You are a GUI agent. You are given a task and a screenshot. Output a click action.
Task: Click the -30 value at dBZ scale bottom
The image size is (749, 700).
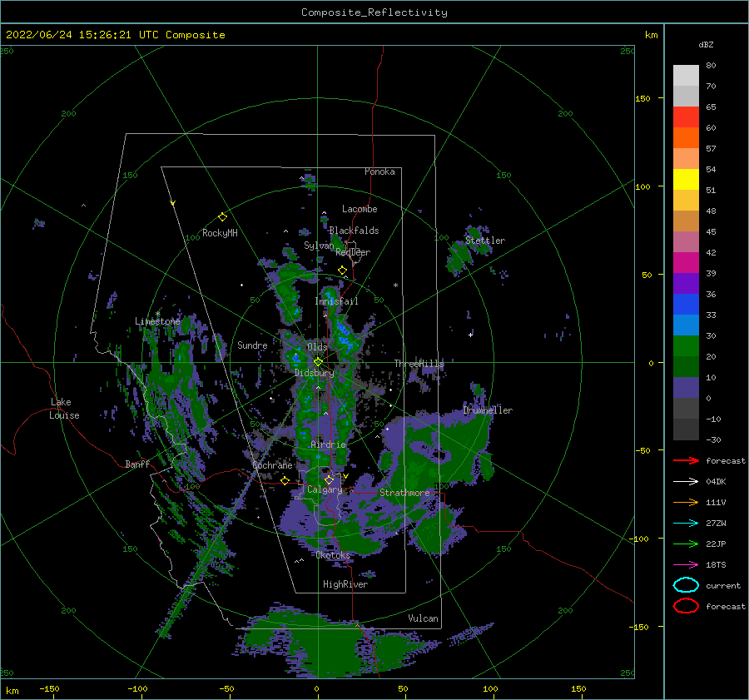point(713,439)
